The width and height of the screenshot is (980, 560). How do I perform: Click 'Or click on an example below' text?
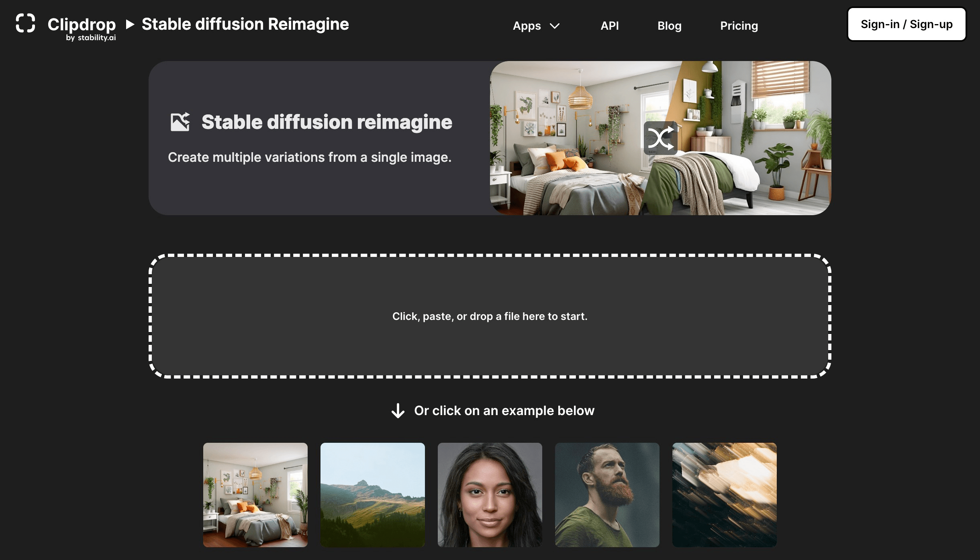504,411
